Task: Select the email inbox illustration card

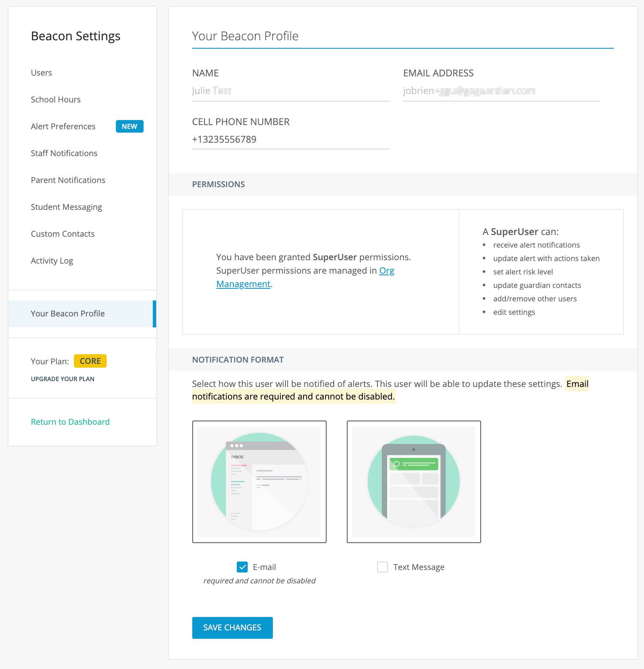Action: 259,482
